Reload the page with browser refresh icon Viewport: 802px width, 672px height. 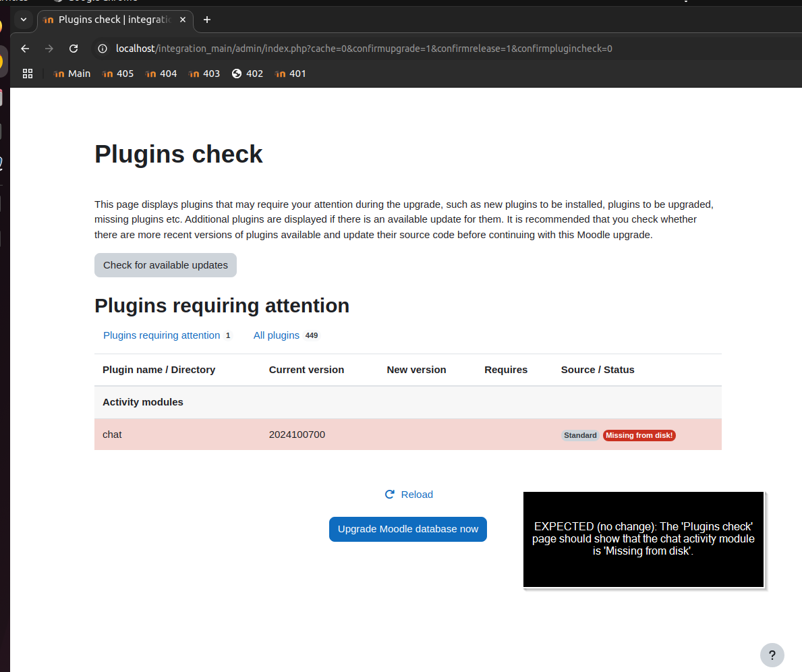74,49
